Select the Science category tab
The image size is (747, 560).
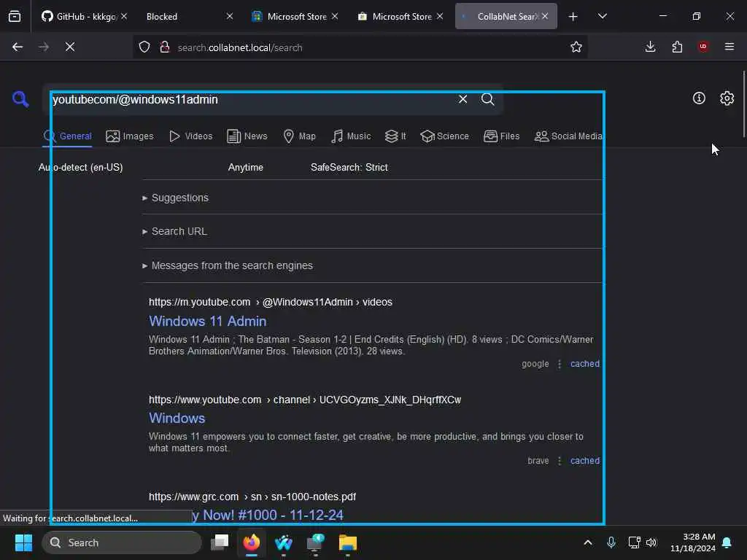(445, 136)
